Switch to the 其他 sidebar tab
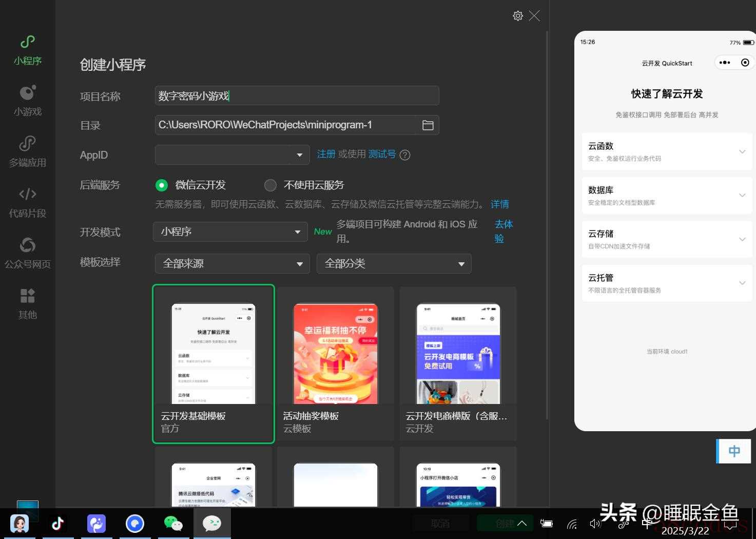Viewport: 756px width, 539px height. [x=28, y=304]
